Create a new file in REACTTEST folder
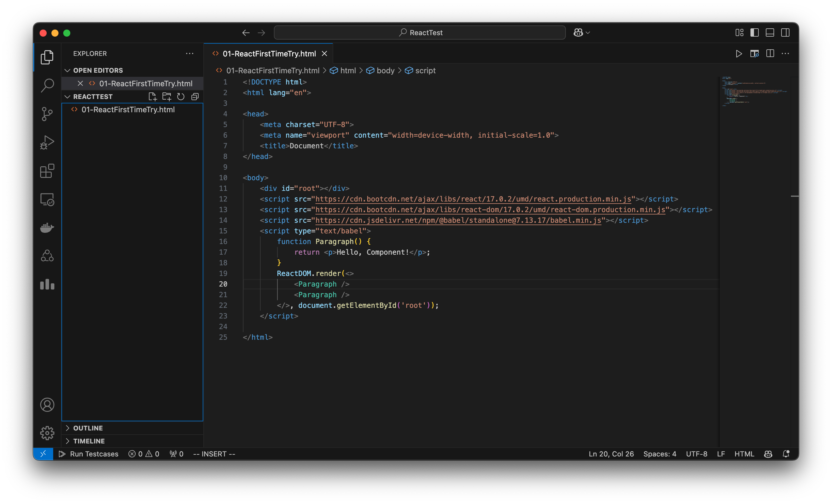This screenshot has width=832, height=504. (152, 97)
